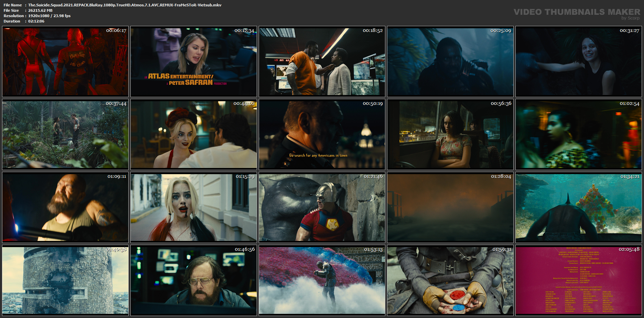
Task: Select the subtitled frame at 00:50:19
Action: (322, 134)
